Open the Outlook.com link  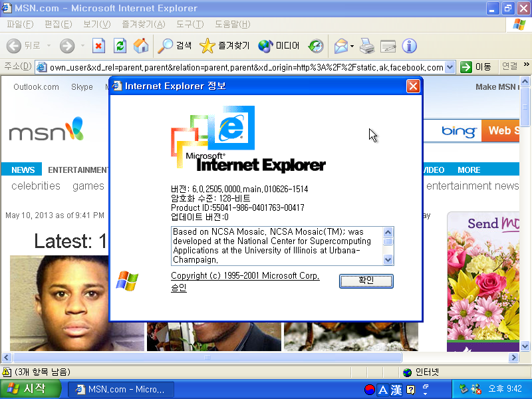click(36, 87)
